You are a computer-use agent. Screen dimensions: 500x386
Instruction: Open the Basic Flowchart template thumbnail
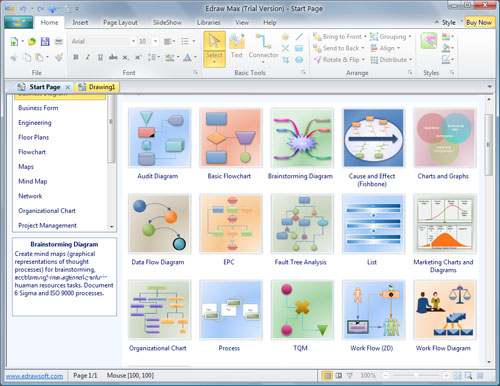[230, 138]
